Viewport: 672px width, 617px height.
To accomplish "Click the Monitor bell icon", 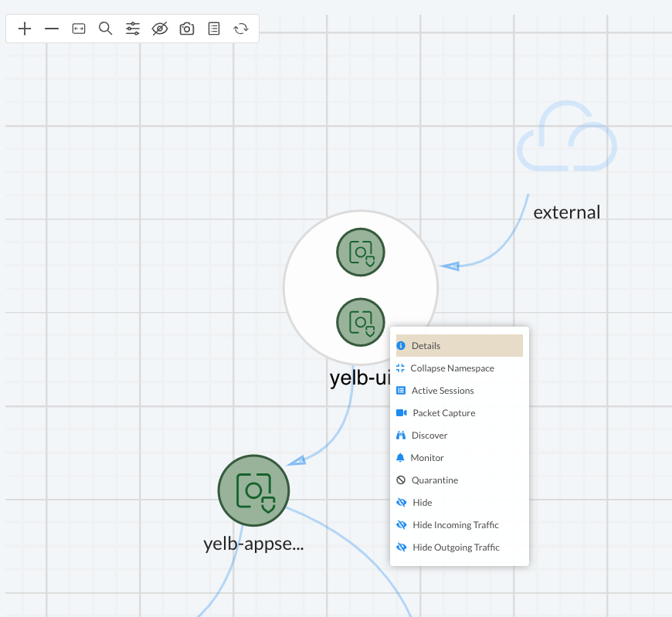I will coord(400,458).
